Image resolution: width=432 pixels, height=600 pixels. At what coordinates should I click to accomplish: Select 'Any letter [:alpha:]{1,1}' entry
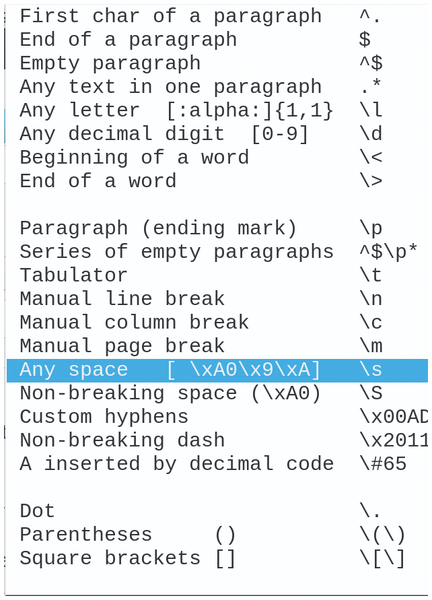pyautogui.click(x=217, y=111)
